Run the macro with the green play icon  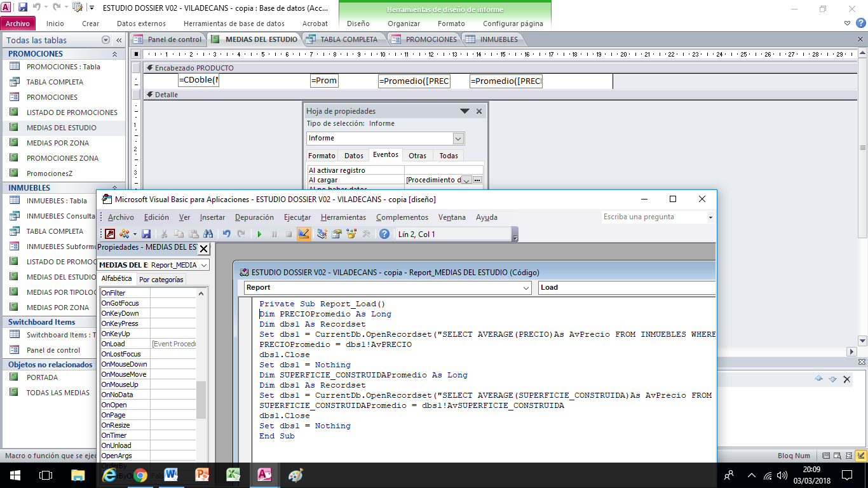point(259,234)
